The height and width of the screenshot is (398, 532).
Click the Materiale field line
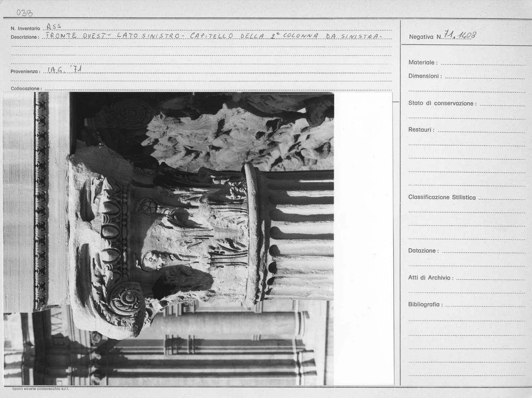point(482,62)
